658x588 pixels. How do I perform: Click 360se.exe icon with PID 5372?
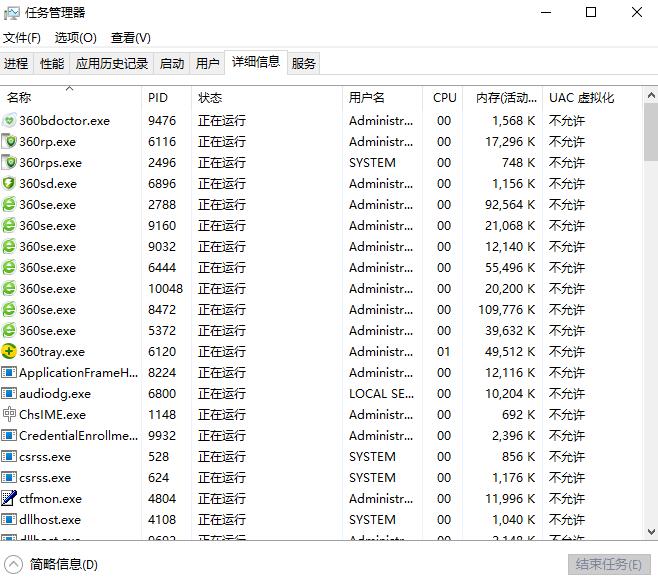tap(9, 331)
